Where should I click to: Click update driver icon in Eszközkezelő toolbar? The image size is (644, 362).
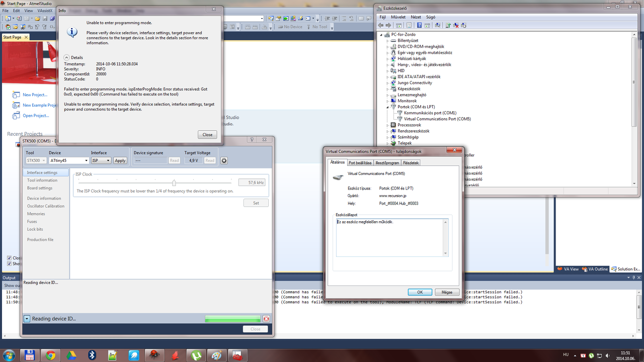point(448,25)
